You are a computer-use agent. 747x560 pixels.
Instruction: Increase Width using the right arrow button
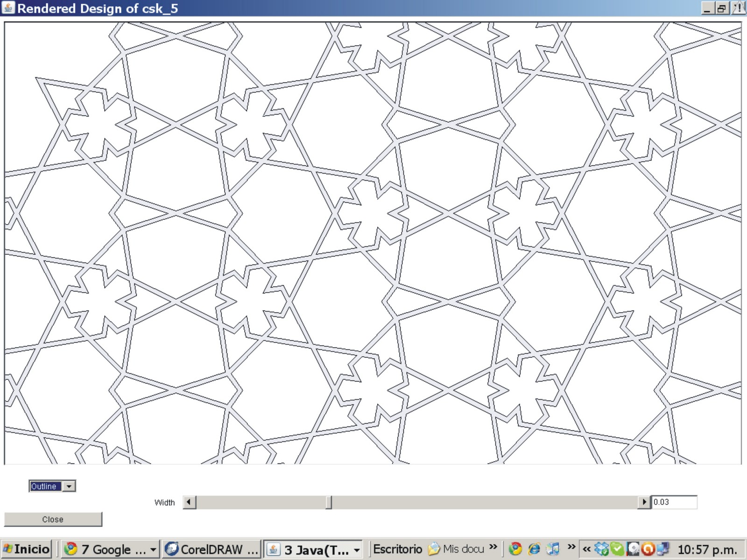(x=644, y=503)
